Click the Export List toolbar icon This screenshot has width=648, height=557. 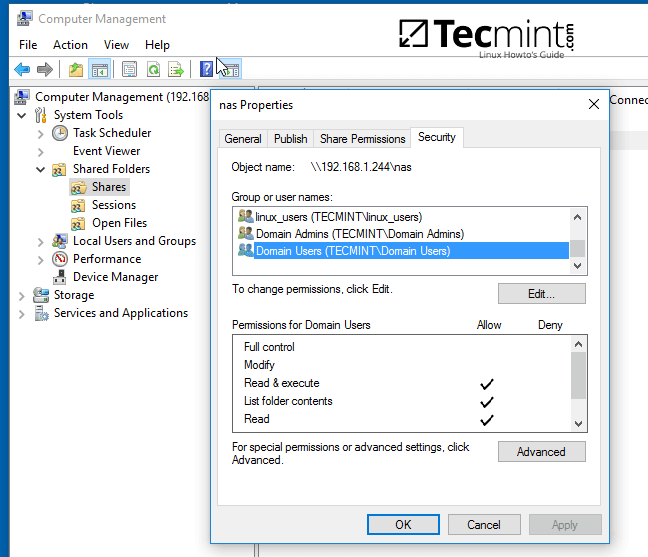pyautogui.click(x=177, y=69)
